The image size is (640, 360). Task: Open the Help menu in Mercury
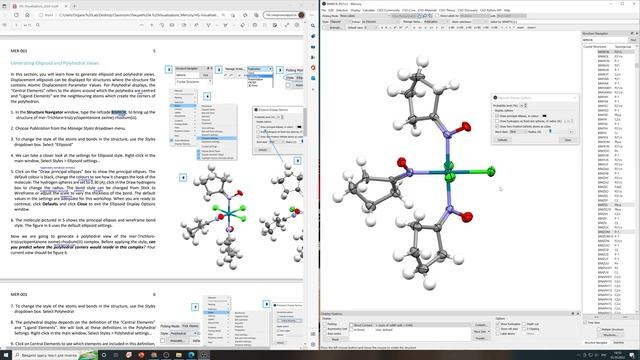coord(507,10)
